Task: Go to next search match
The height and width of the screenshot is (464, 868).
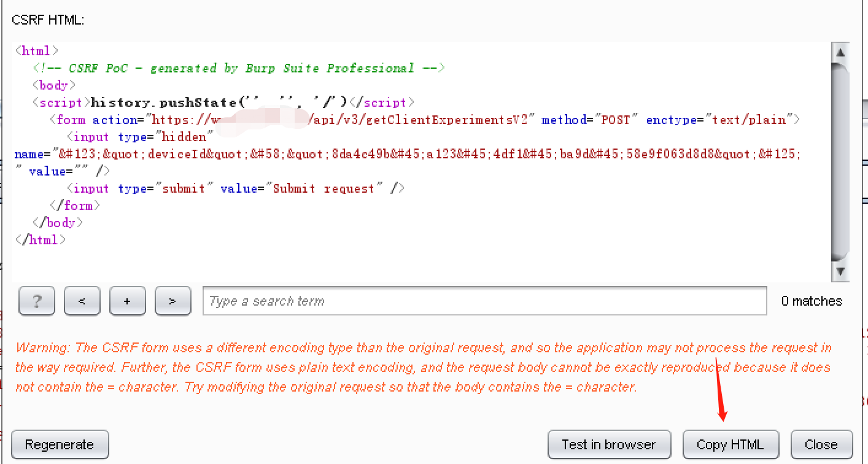Action: click(172, 301)
